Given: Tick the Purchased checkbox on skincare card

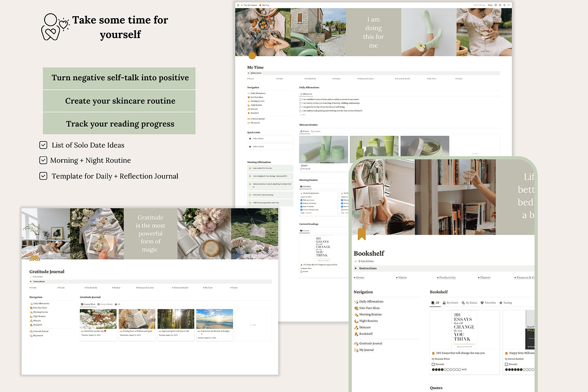Looking at the screenshot, I should (301, 169).
